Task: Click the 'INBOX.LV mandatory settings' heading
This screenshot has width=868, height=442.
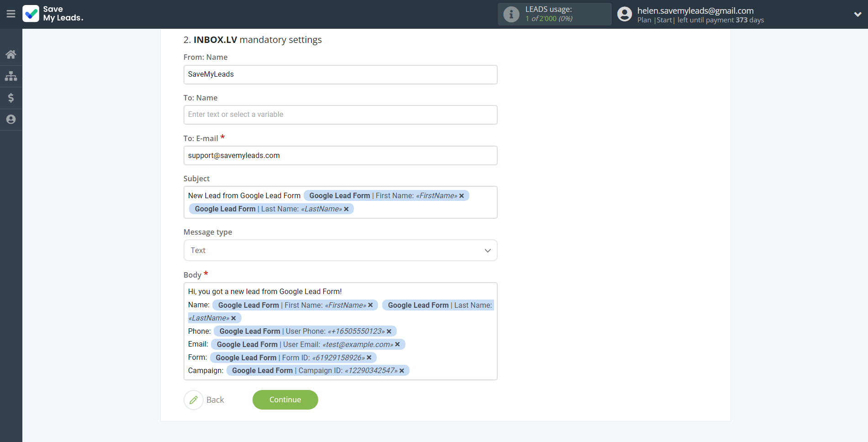Action: [253, 40]
